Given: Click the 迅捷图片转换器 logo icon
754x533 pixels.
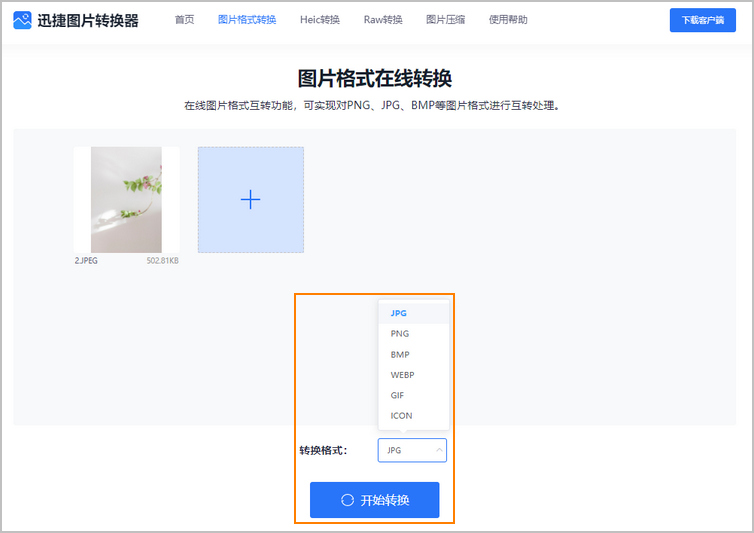Looking at the screenshot, I should click(22, 20).
